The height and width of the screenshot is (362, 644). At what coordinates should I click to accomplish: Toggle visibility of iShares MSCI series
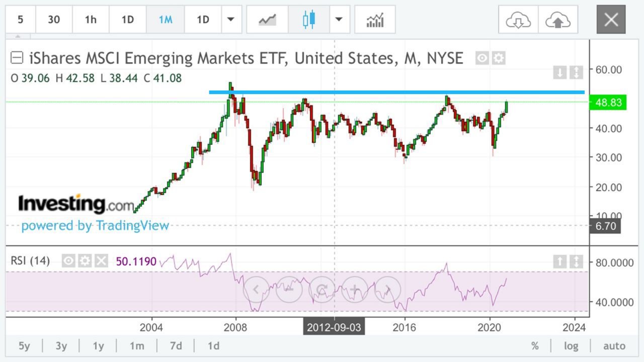click(x=482, y=58)
